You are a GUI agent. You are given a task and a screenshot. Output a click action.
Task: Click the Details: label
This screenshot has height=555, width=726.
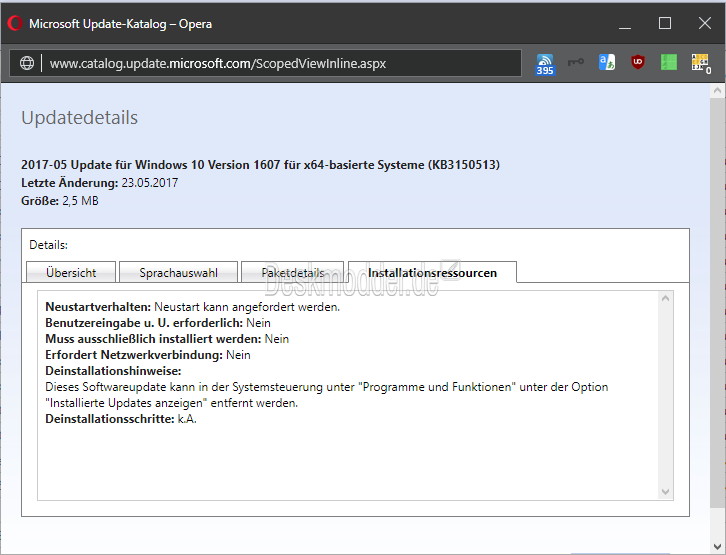[x=48, y=244]
